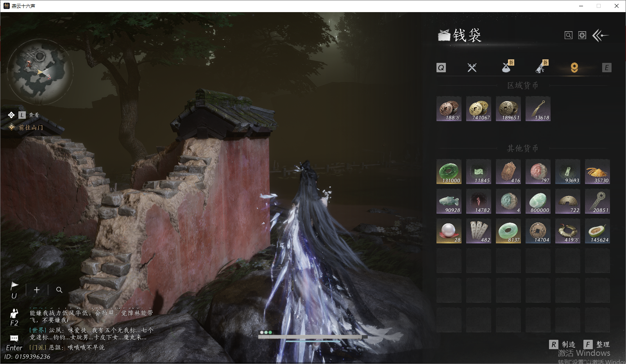The height and width of the screenshot is (364, 626).
Task: Select the melon currency showing 145624
Action: coord(597,231)
